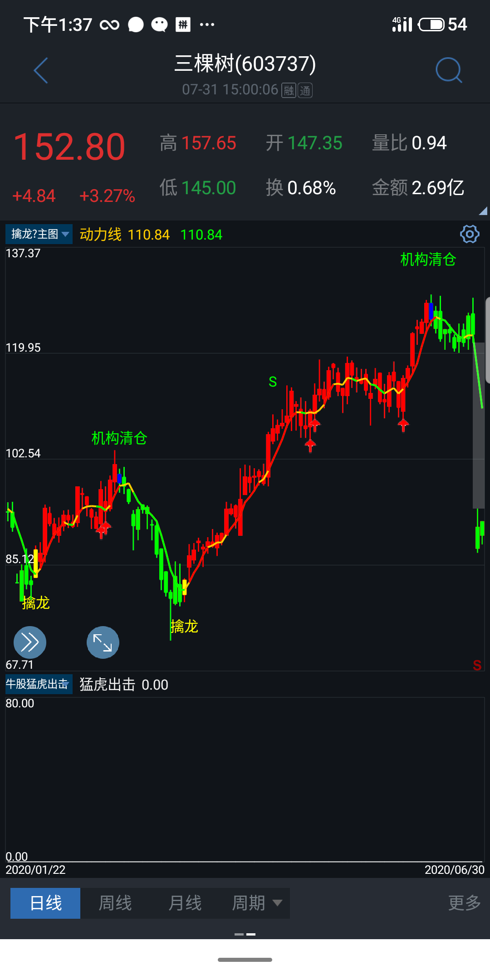Open 擒龙?主图 indicator dropdown
Image resolution: width=490 pixels, height=980 pixels.
pyautogui.click(x=39, y=234)
